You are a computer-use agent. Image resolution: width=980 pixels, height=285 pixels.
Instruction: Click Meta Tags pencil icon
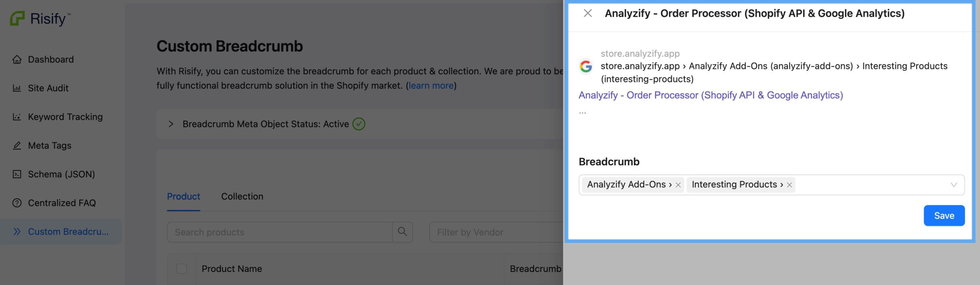tap(17, 145)
